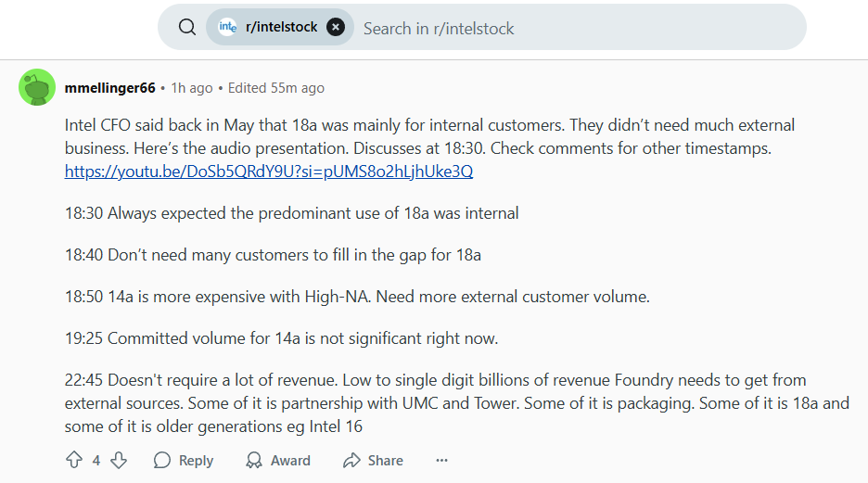Remove the r/intelstock search filter
This screenshot has height=483, width=868.
click(336, 27)
